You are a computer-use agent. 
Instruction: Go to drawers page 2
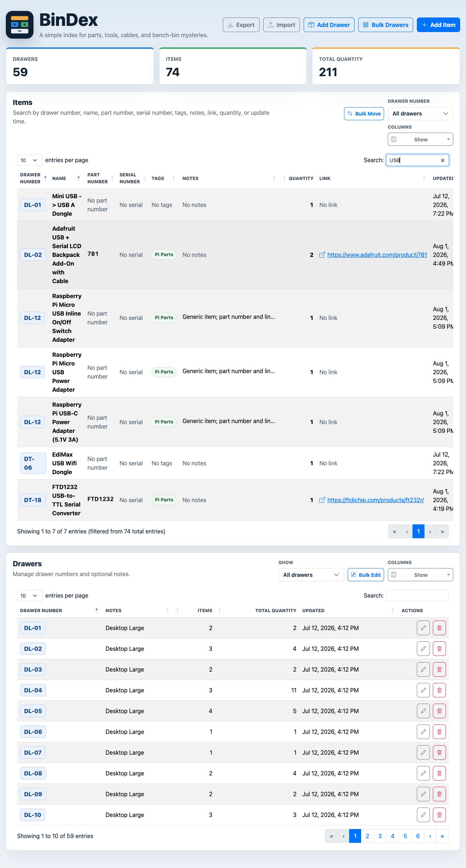[x=367, y=836]
